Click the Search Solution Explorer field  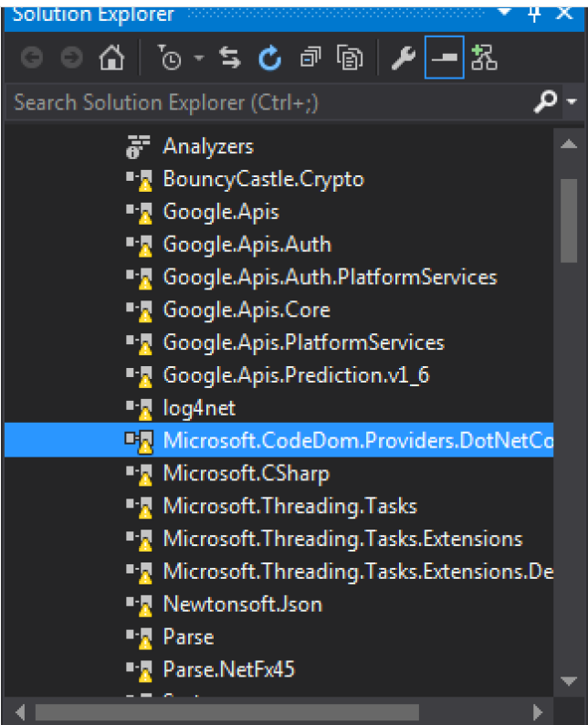tap(268, 102)
